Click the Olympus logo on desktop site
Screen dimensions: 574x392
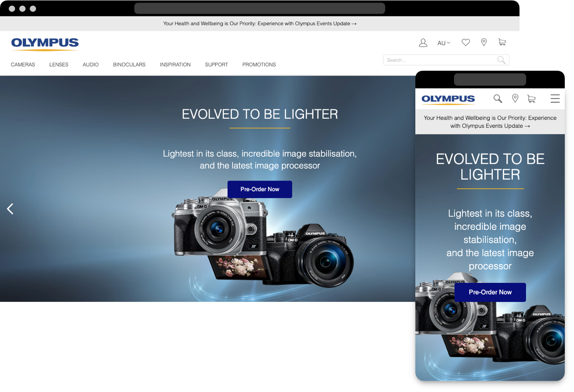(45, 44)
